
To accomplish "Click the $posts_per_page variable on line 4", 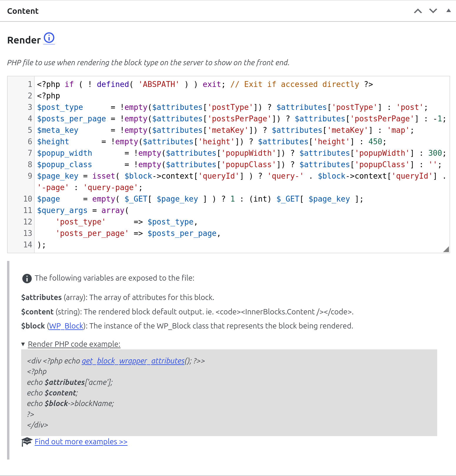I will tap(71, 119).
